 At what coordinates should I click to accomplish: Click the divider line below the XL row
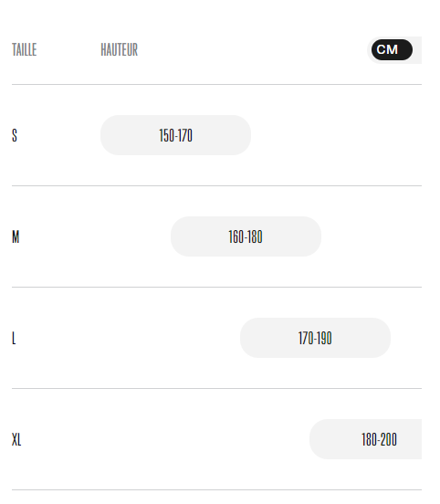216,490
